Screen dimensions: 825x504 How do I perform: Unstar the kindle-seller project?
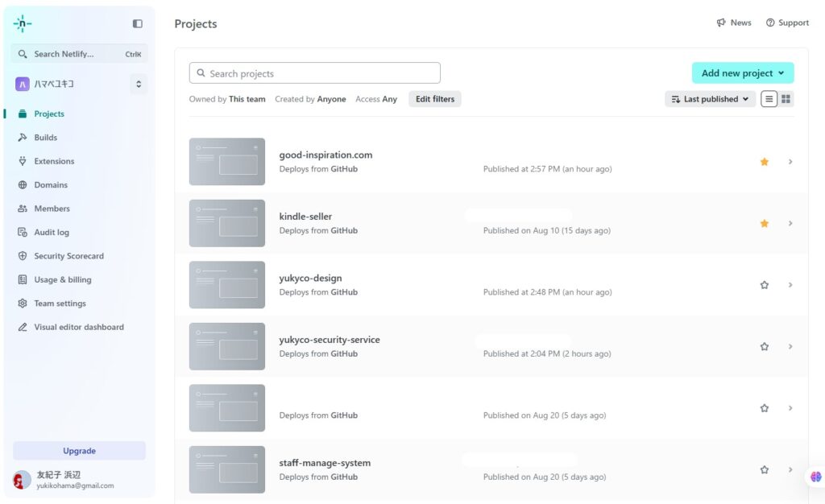click(x=765, y=223)
